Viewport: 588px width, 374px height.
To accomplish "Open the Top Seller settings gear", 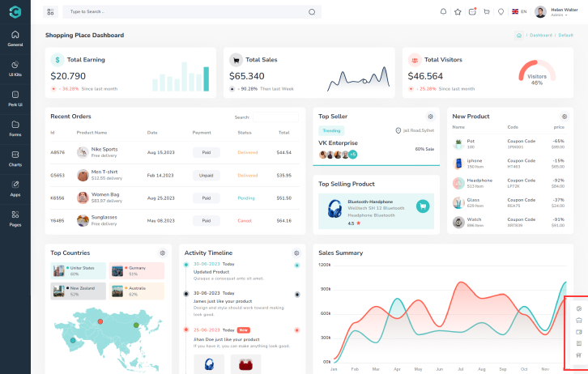I will coord(430,117).
